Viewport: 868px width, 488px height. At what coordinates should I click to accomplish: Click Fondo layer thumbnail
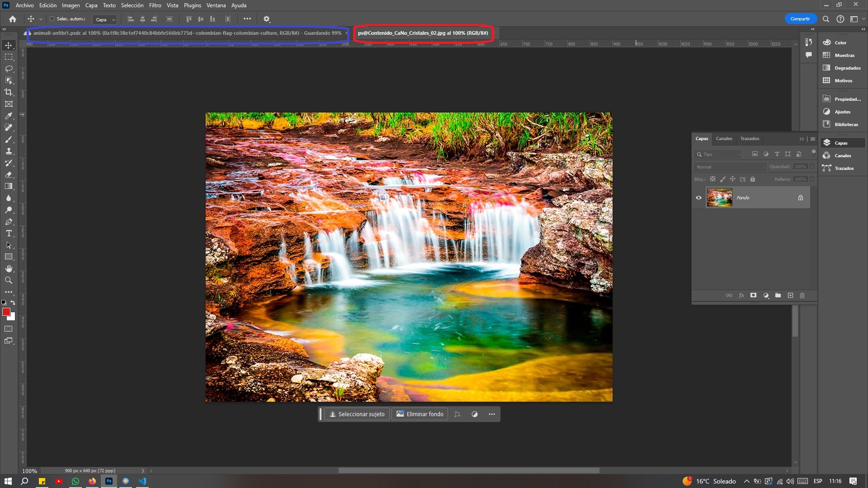click(719, 197)
